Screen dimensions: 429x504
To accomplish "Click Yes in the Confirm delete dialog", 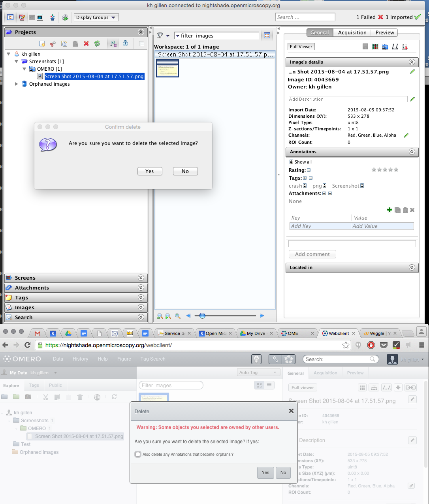I will pos(150,171).
